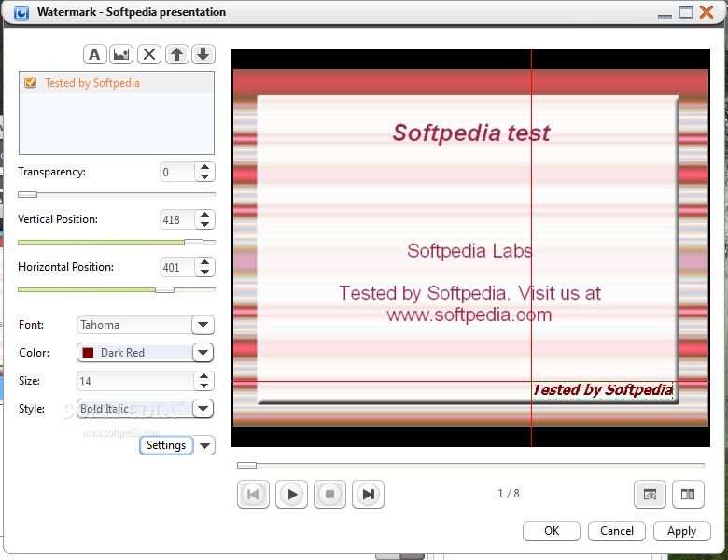Click the Horizontal Position field showing 401

pyautogui.click(x=177, y=268)
